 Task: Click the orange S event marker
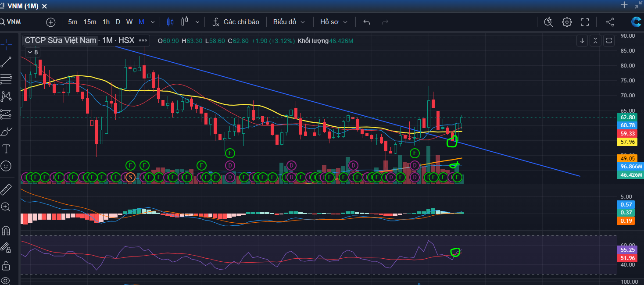pyautogui.click(x=130, y=177)
